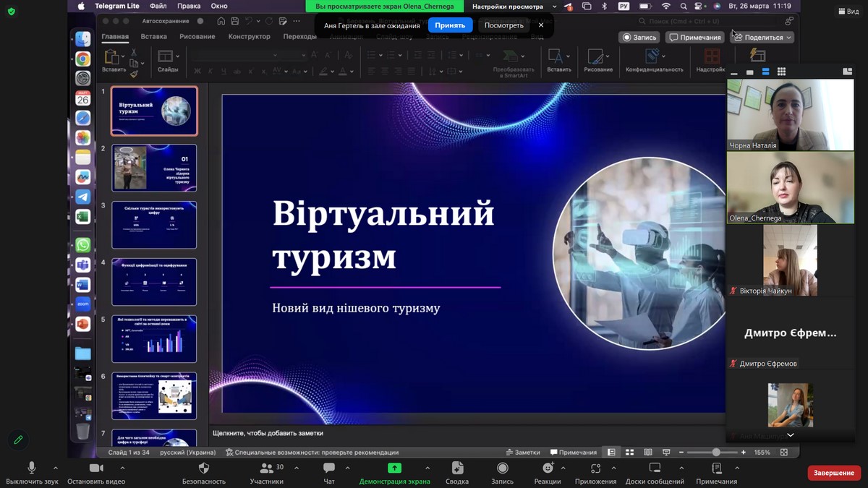The image size is (868, 488).
Task: Click the green Share Screen icon
Action: 394,468
